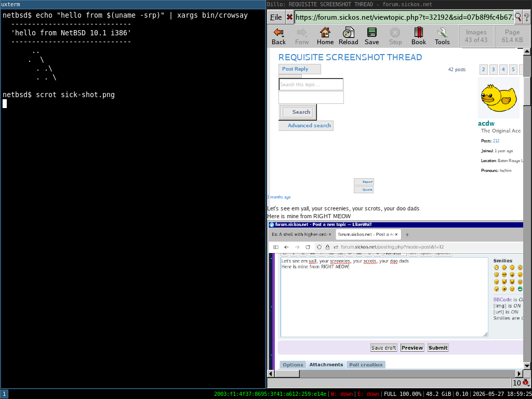
Task: Click the Dillo window title bar
Action: [399, 4]
